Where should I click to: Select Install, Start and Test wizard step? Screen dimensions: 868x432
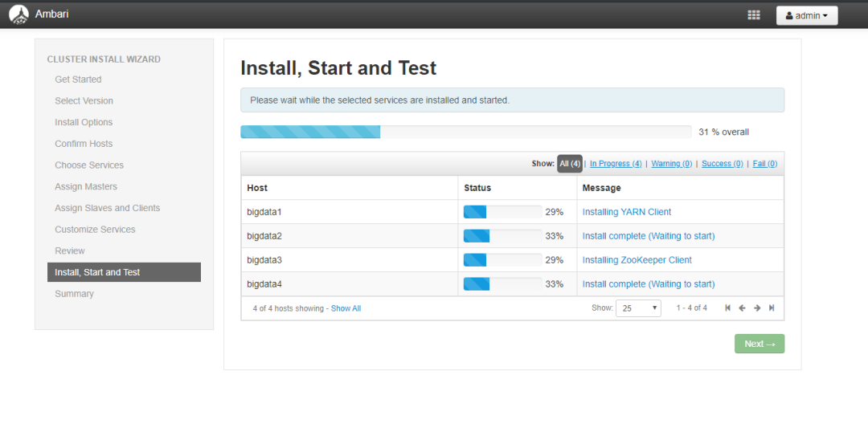[x=124, y=272]
